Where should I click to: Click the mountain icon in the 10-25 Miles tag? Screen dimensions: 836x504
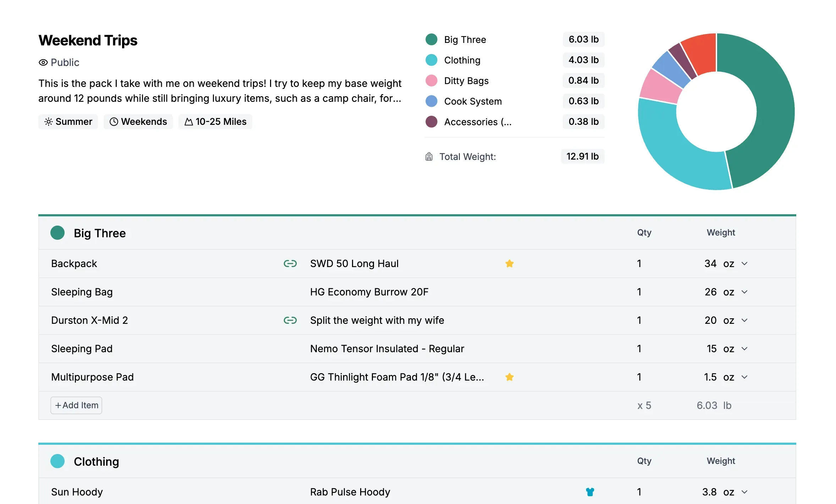190,122
